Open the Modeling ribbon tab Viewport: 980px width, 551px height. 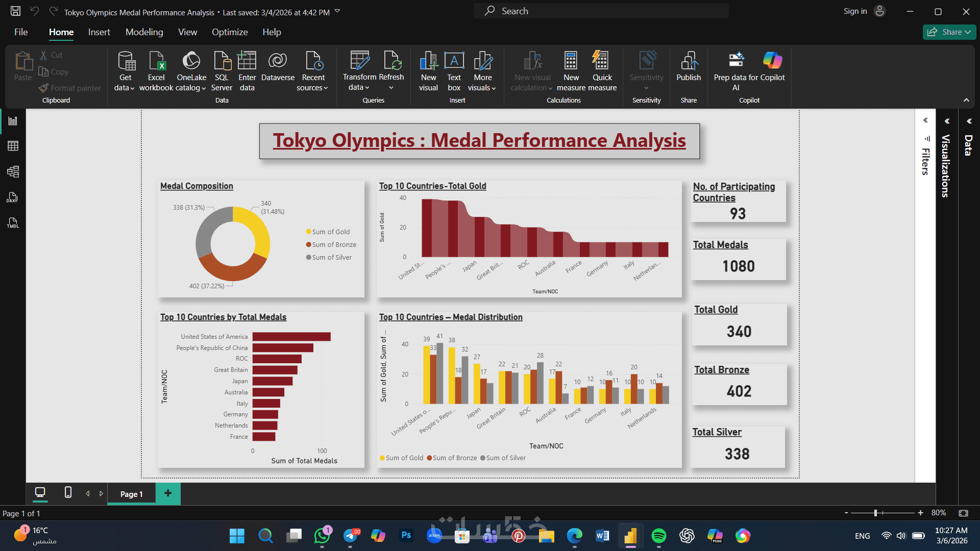pyautogui.click(x=144, y=32)
